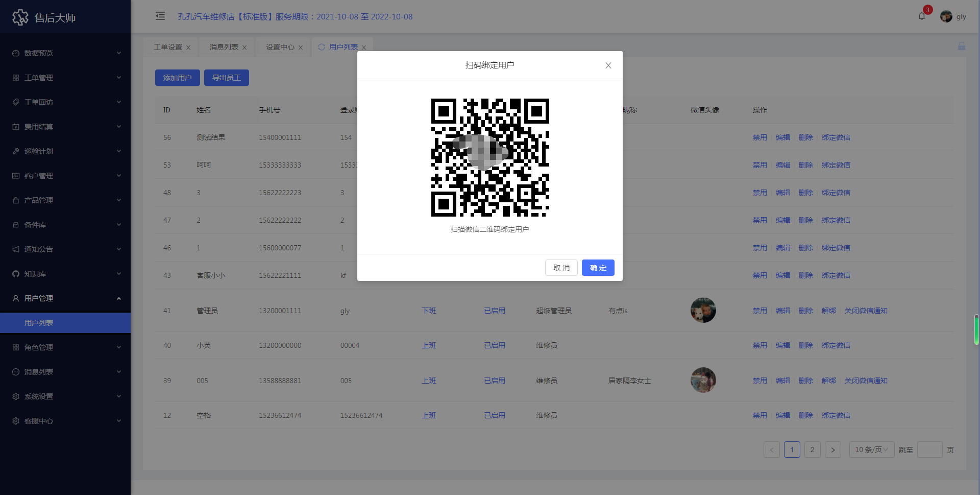Open the 10 条/页 page size dropdown
Viewport: 980px width, 495px height.
tap(871, 450)
